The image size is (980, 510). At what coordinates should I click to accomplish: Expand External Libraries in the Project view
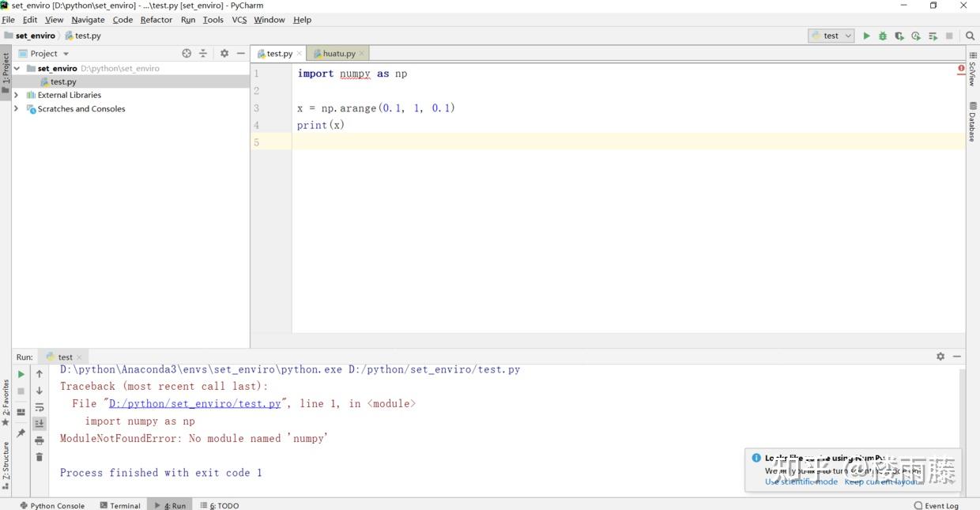(x=17, y=94)
